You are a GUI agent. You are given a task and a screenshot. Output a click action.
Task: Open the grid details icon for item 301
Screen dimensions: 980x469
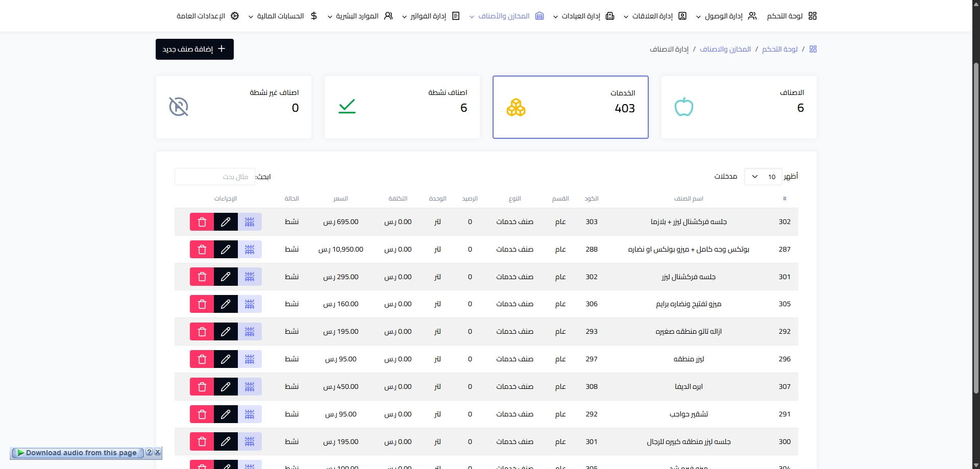(x=250, y=277)
